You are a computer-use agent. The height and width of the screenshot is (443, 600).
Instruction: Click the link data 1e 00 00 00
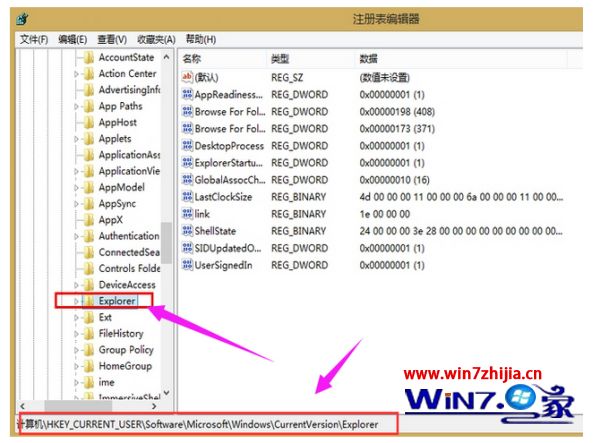click(x=385, y=214)
